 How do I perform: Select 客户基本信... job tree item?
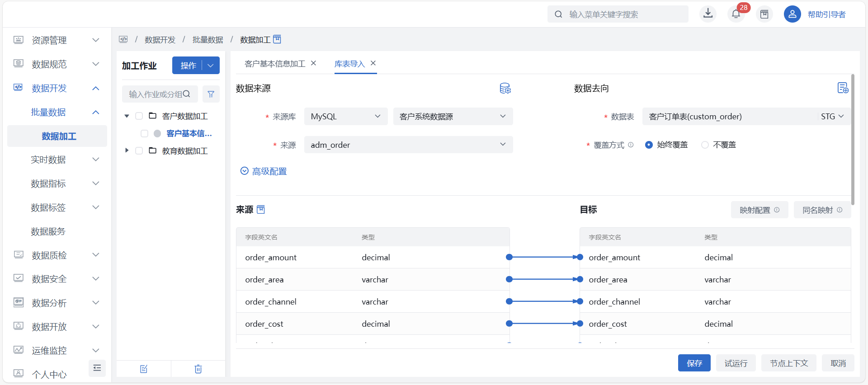tap(189, 133)
